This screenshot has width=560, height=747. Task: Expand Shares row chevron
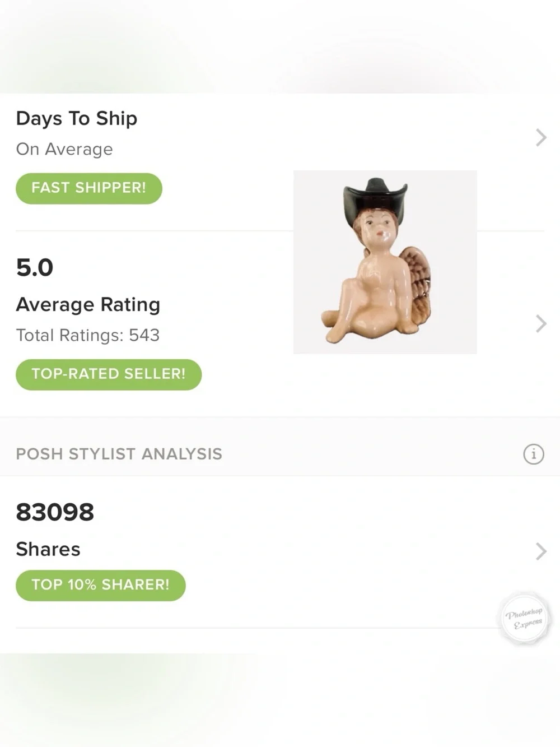pyautogui.click(x=541, y=551)
